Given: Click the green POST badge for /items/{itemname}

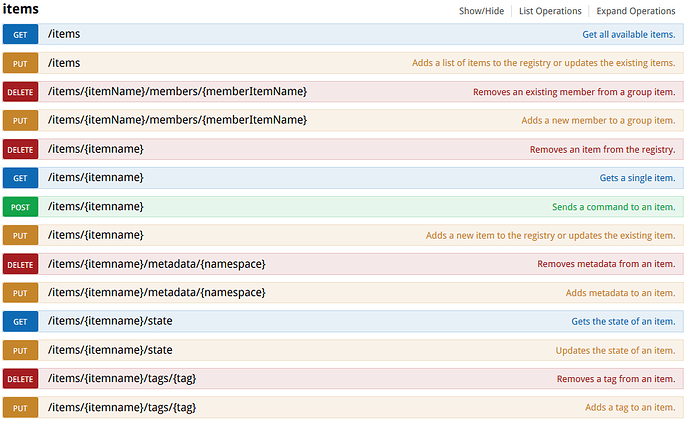Looking at the screenshot, I should (x=20, y=207).
